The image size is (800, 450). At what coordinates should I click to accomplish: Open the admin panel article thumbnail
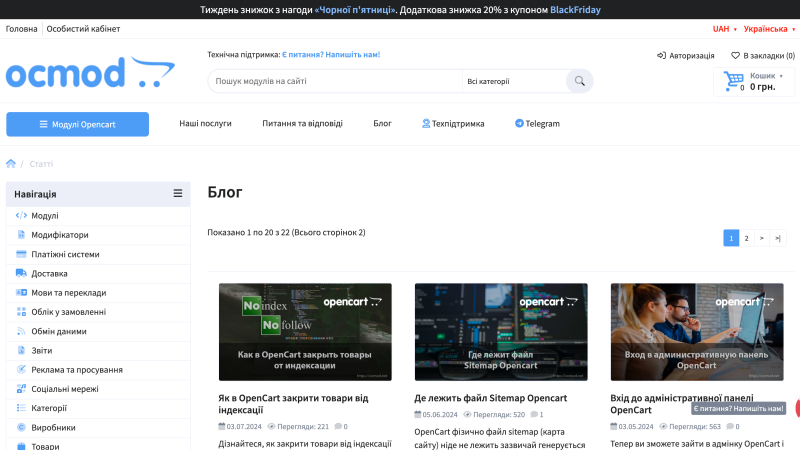click(697, 332)
